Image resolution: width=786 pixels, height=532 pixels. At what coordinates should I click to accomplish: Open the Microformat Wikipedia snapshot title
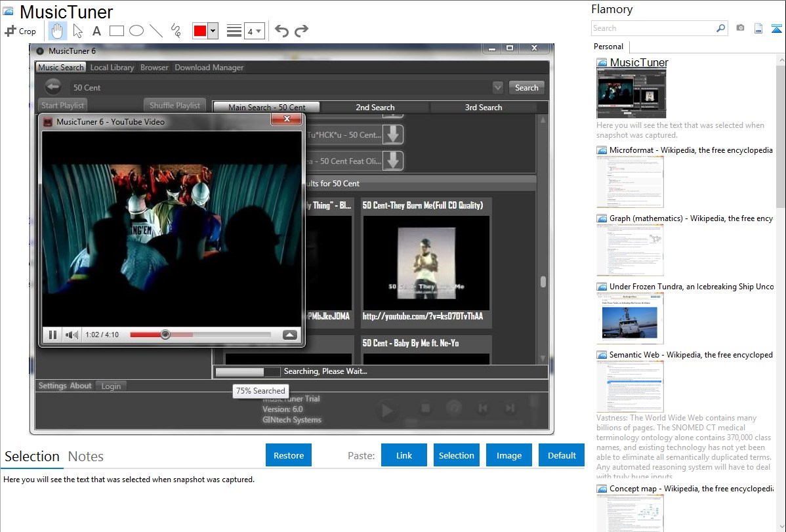691,150
